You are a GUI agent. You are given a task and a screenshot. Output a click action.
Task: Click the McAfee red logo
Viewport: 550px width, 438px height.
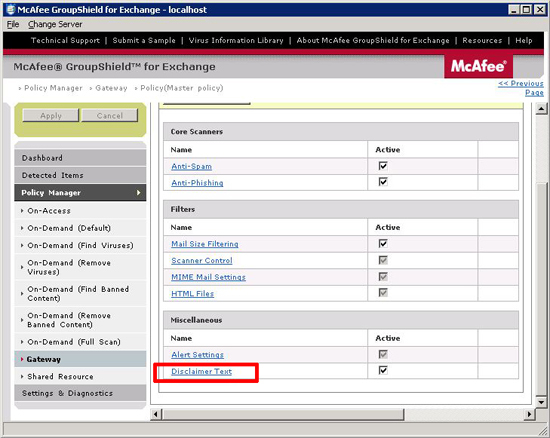tap(478, 66)
